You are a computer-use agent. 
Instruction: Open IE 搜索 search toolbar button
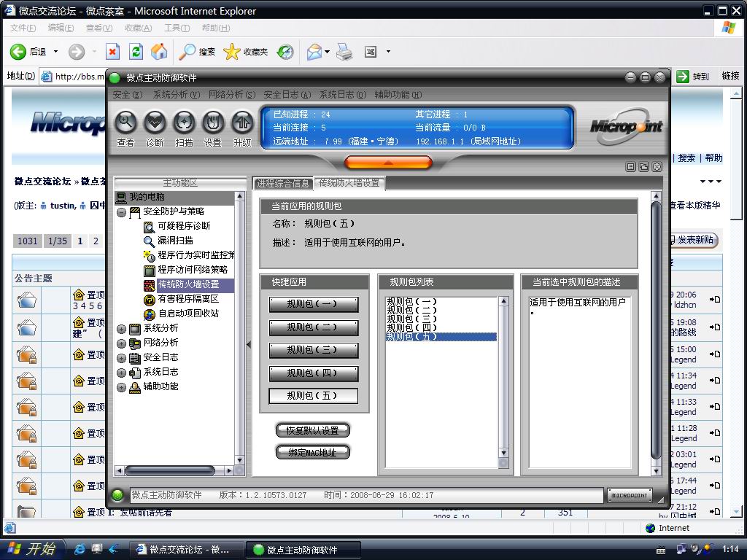[x=197, y=52]
